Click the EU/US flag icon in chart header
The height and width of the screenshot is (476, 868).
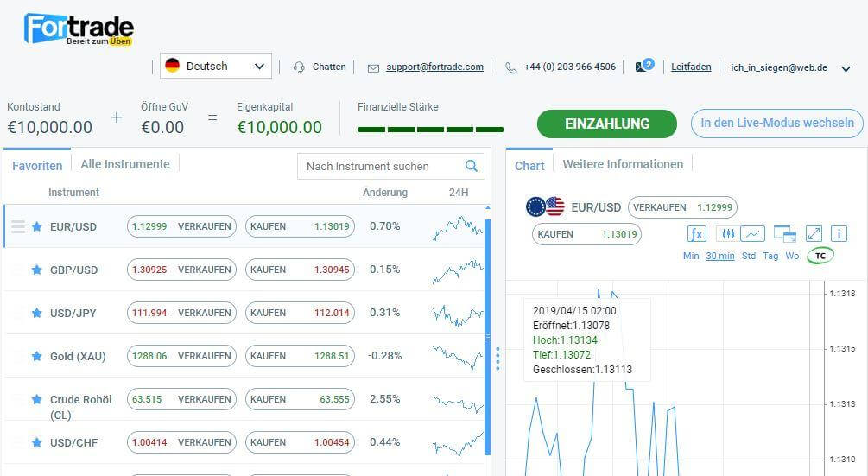click(x=545, y=207)
